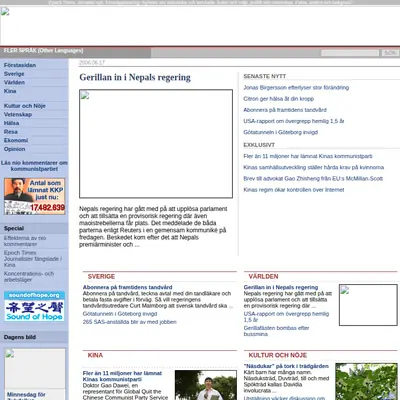The height and width of the screenshot is (400, 400).
Task: Open the Världen sidebar section
Action: tap(14, 82)
